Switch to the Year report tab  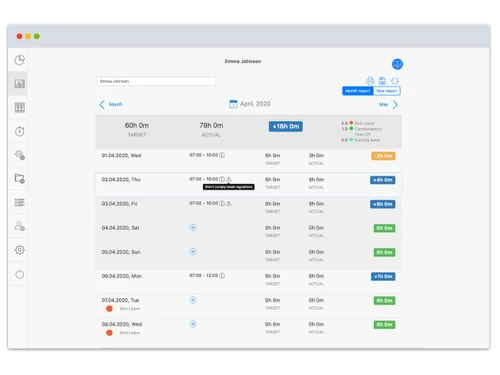point(387,91)
